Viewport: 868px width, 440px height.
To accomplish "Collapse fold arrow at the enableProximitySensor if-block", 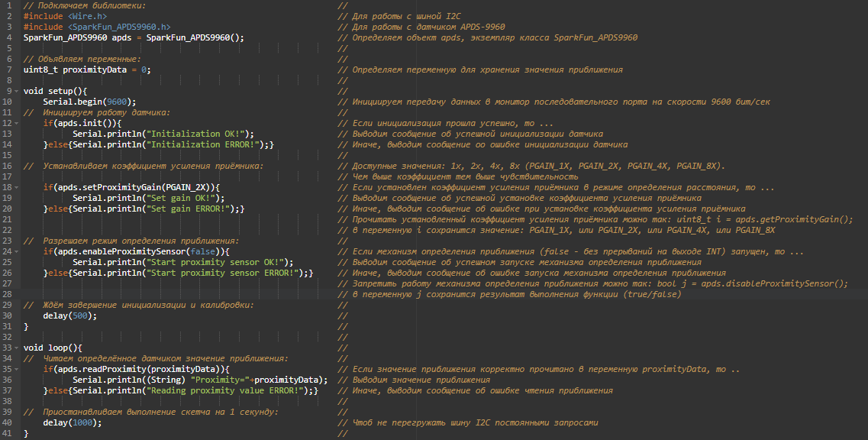I will point(17,251).
